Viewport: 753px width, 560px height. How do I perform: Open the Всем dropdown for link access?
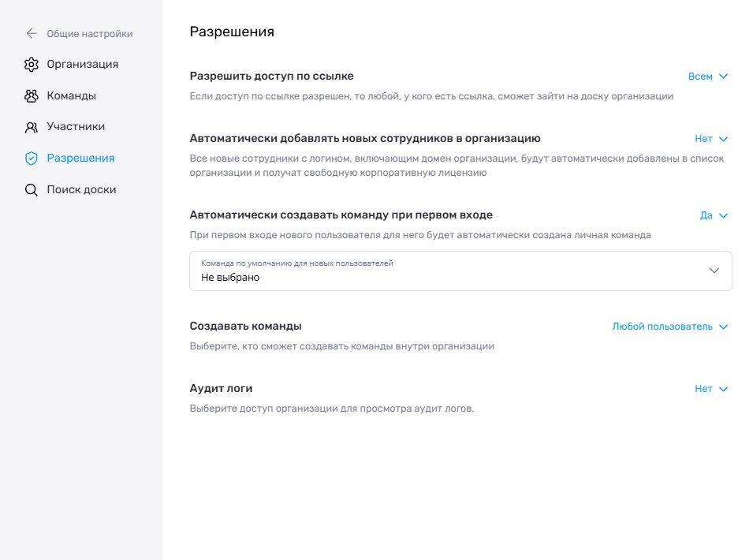tap(708, 77)
